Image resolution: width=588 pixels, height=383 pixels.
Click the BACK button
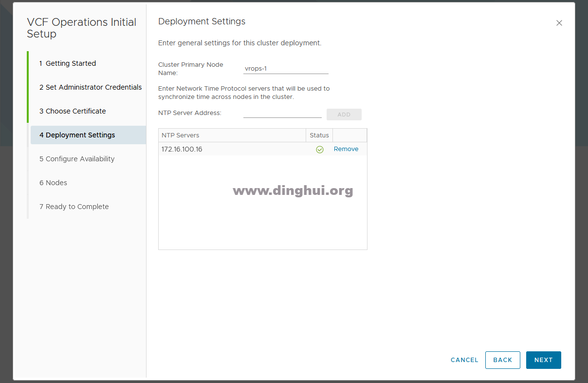(503, 360)
